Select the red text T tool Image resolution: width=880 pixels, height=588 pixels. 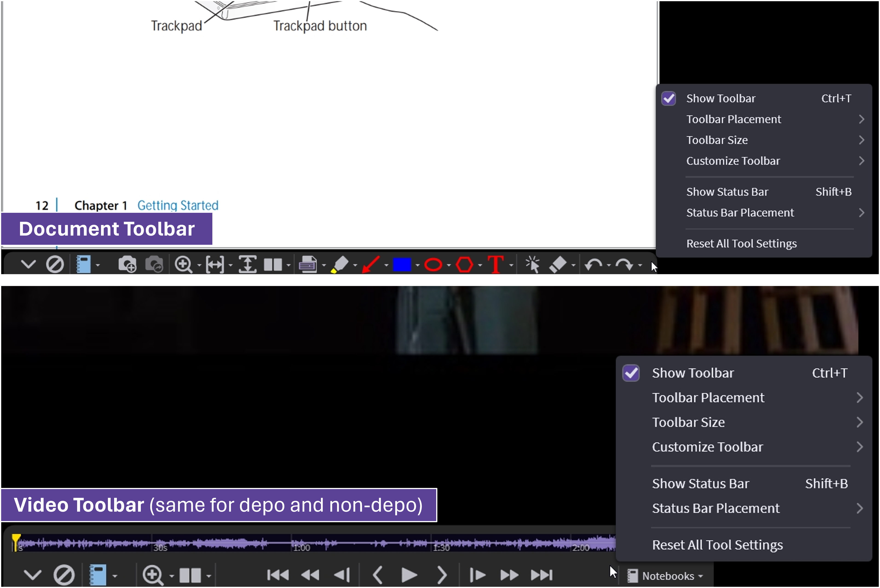(495, 264)
